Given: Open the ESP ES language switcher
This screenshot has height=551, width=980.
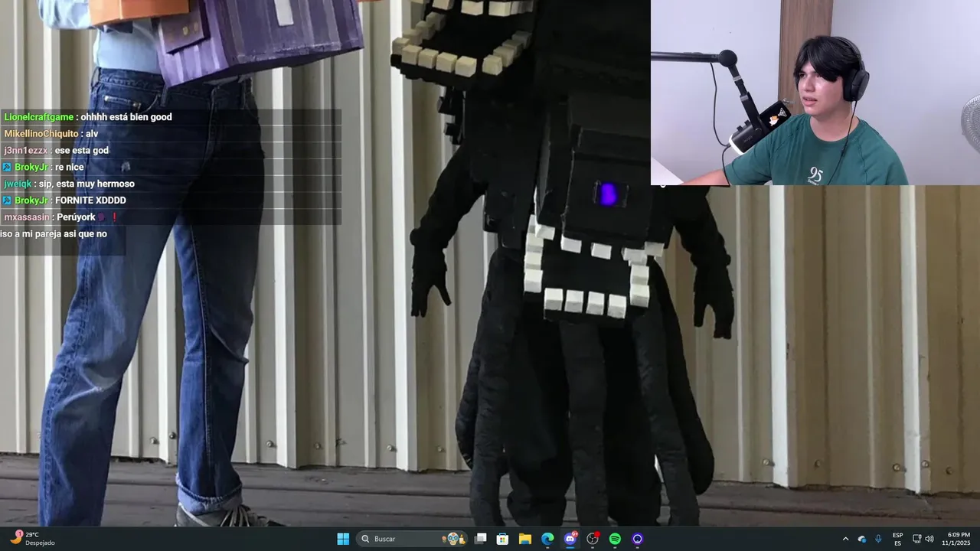Looking at the screenshot, I should click(x=897, y=539).
